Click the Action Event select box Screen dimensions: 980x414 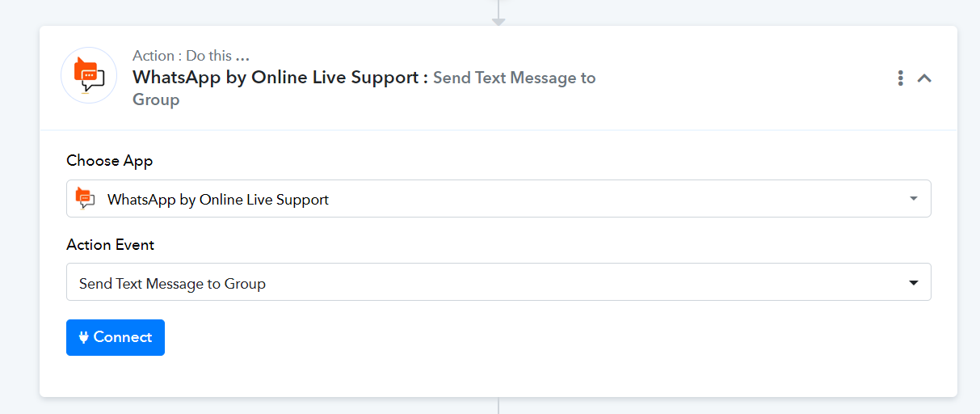(x=498, y=281)
